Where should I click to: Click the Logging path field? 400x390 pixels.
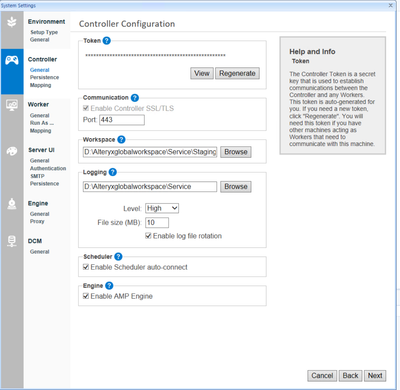click(150, 187)
